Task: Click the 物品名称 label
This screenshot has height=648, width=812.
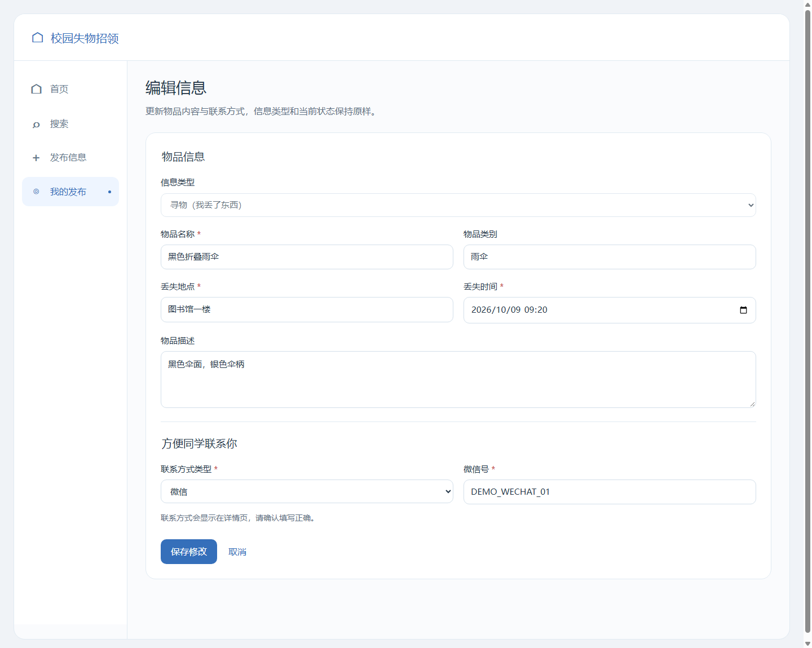Action: (x=178, y=234)
